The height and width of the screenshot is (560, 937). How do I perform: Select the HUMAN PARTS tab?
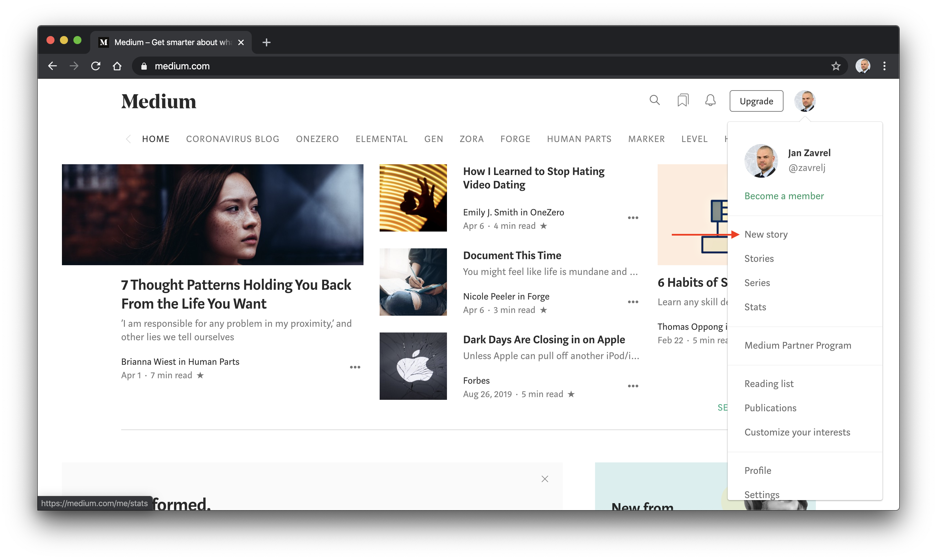(x=579, y=139)
